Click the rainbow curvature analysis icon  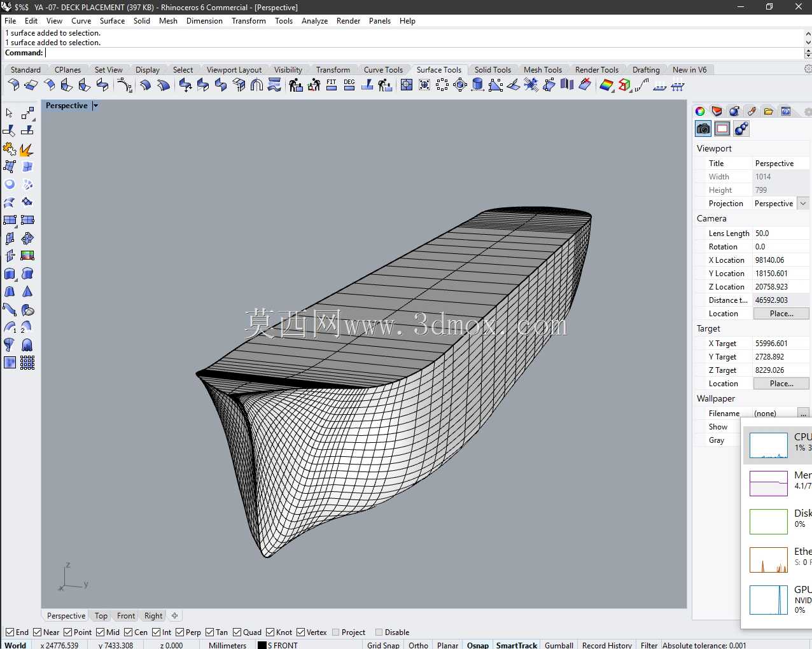point(606,85)
